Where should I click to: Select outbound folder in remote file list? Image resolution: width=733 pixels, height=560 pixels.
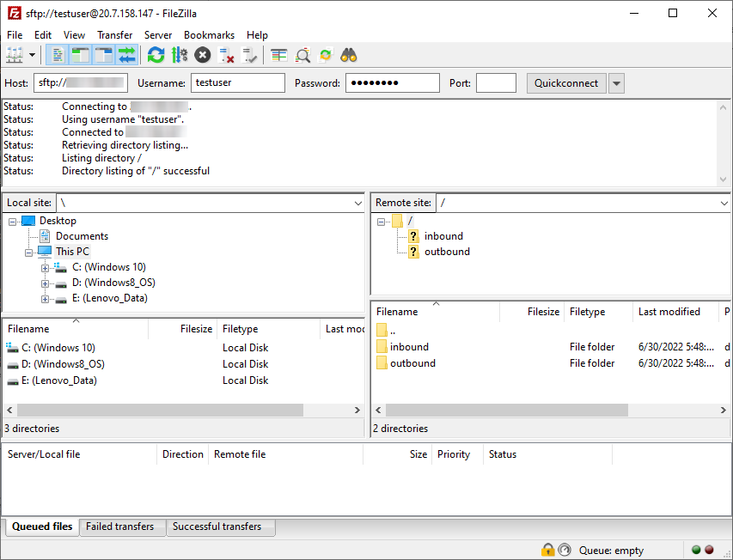tap(551, 363)
